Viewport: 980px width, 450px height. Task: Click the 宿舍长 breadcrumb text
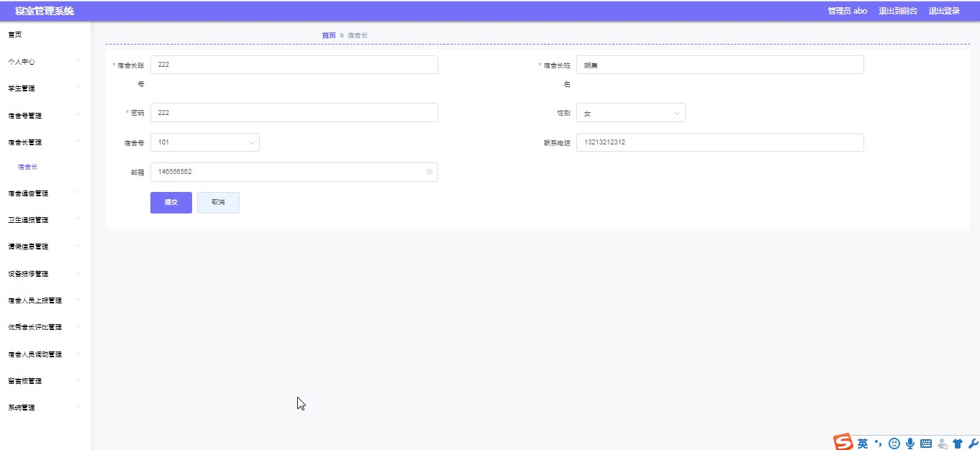coord(358,35)
